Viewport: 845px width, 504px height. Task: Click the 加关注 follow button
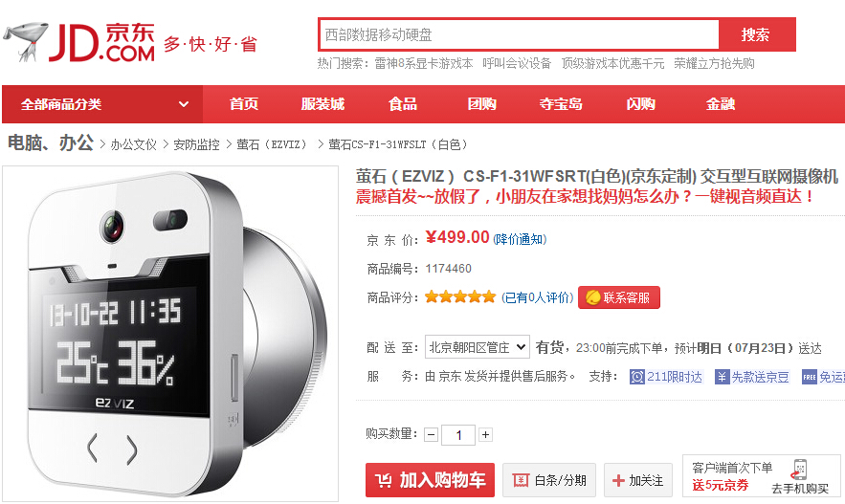[x=638, y=480]
